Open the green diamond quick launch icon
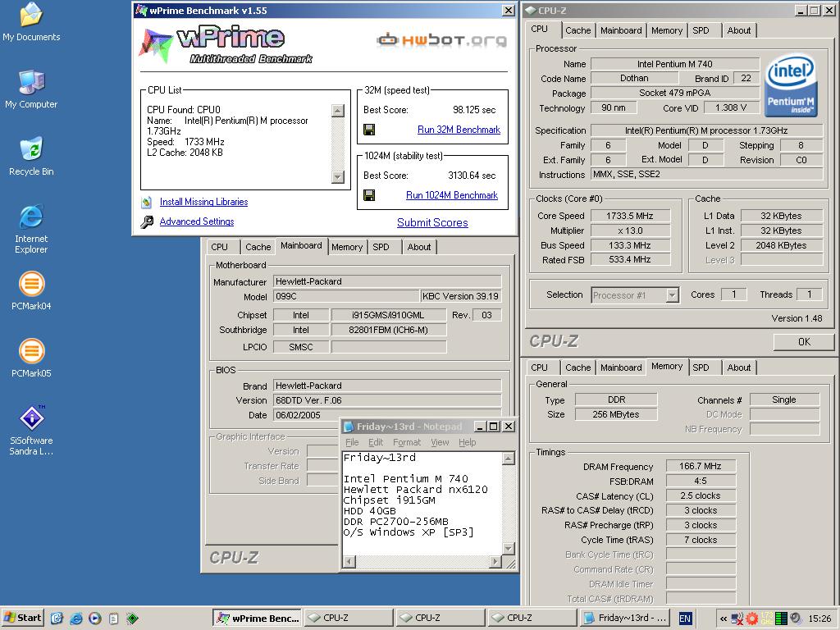Screen dimensions: 840x630 click(x=132, y=619)
